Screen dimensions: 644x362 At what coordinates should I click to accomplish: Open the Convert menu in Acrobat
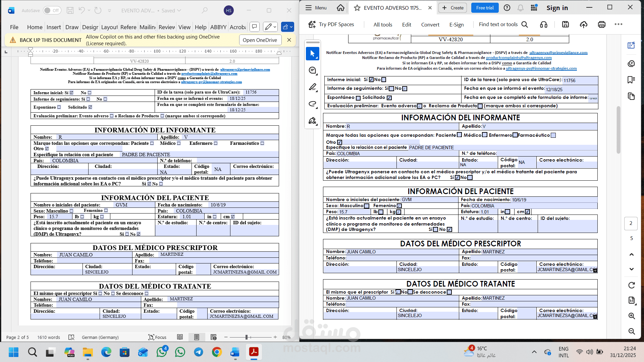click(430, 24)
